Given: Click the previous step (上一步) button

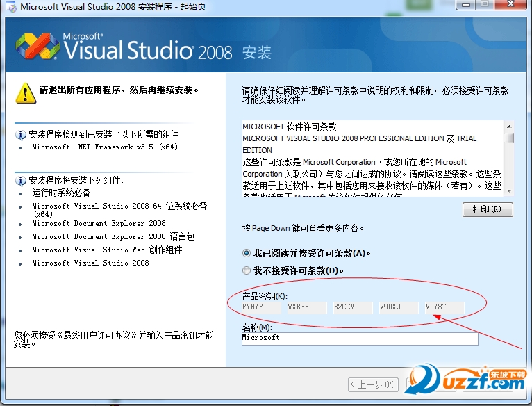Looking at the screenshot, I should coord(373,384).
